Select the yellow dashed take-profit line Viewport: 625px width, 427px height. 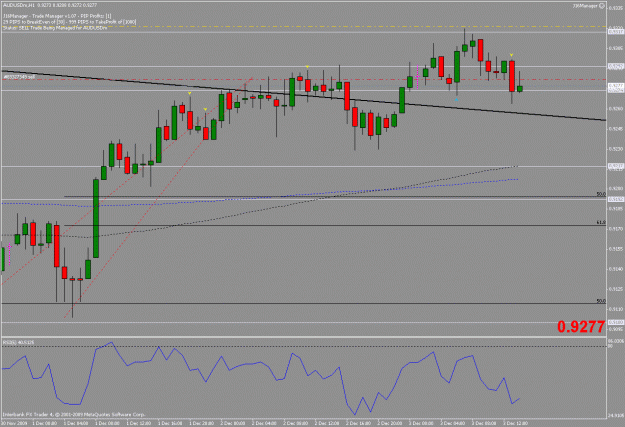(x=303, y=27)
